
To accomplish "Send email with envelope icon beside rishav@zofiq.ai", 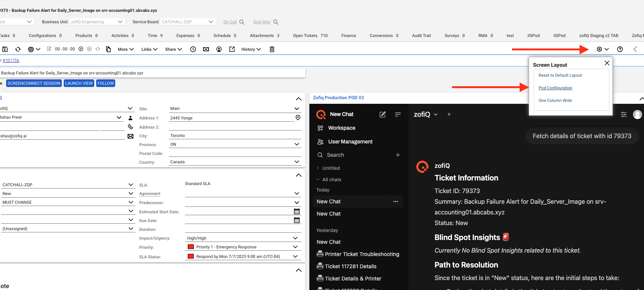I will tap(130, 136).
